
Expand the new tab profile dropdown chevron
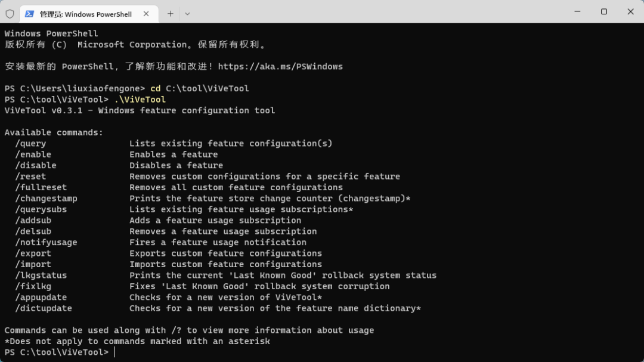click(187, 14)
